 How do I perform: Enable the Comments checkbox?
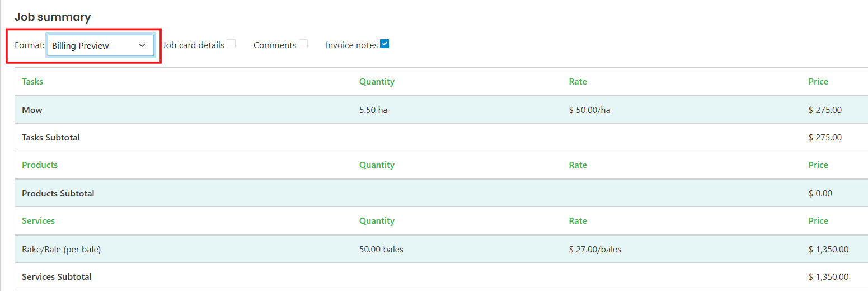(303, 44)
